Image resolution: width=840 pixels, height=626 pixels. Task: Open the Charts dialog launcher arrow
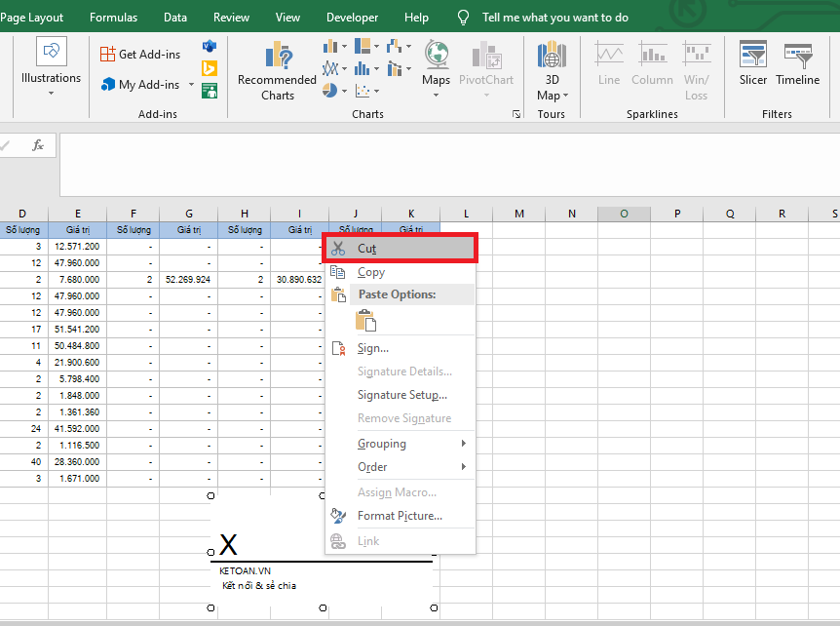coord(517,114)
